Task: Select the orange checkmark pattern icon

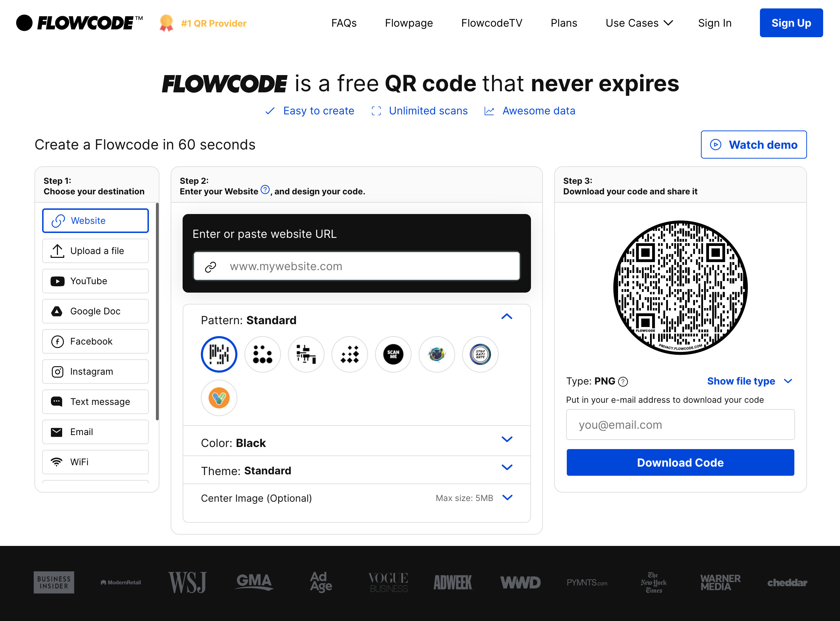Action: pos(219,398)
